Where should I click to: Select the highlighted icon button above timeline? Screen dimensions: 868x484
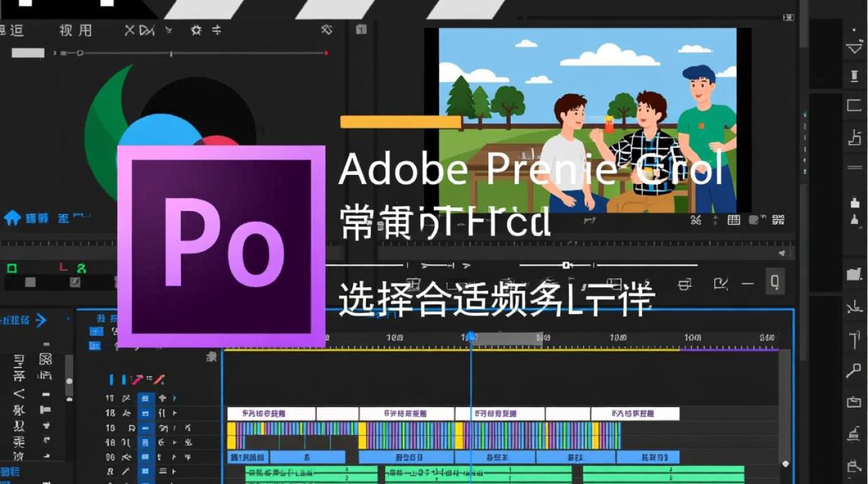coord(775,281)
